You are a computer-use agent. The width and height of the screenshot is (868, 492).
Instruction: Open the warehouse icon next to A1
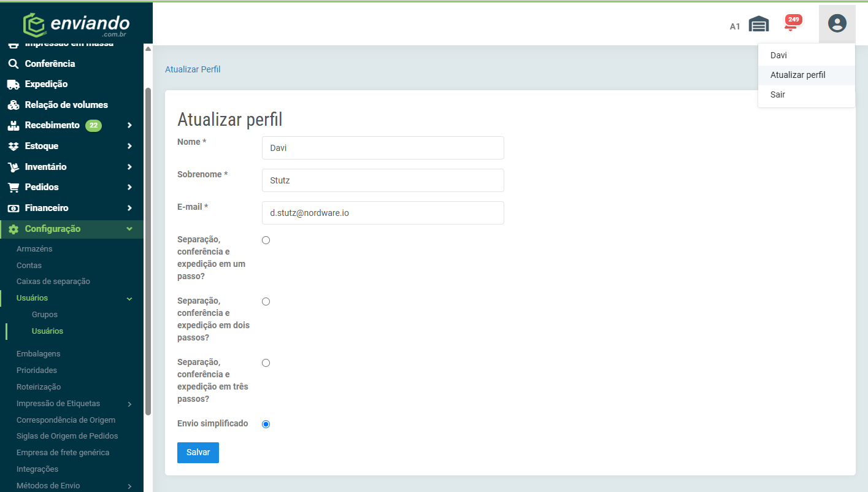[759, 25]
